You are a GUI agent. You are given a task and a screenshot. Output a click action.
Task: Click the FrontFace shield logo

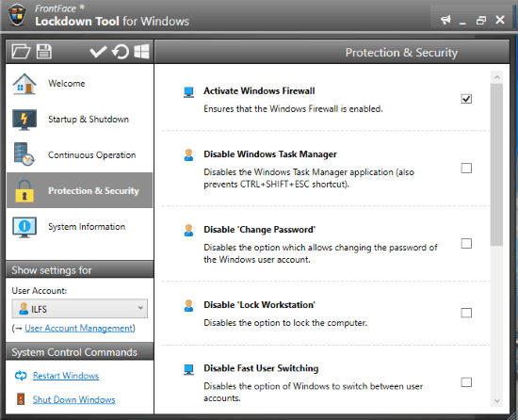[x=17, y=15]
